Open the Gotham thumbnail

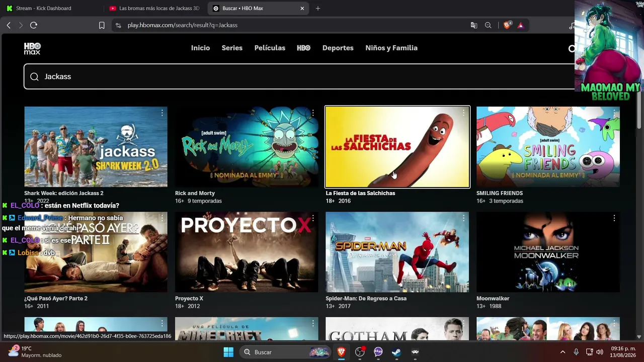tap(397, 329)
